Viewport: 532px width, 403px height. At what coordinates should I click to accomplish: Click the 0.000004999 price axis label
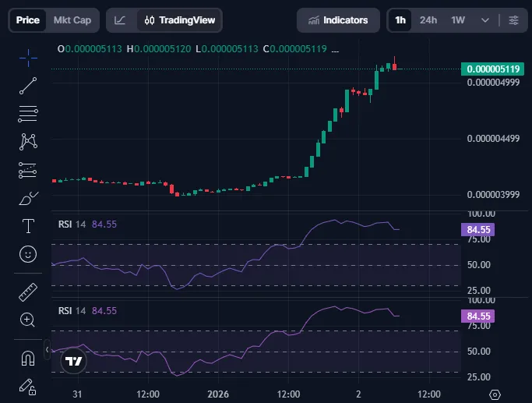coord(493,83)
